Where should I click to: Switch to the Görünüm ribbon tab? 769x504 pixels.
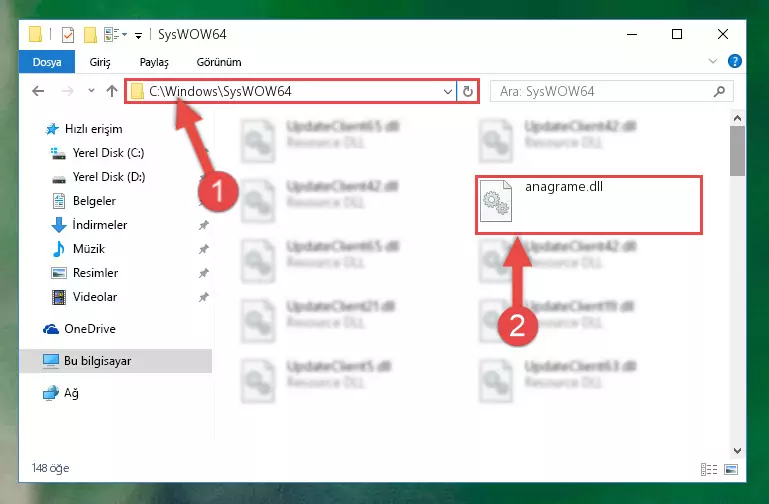tap(219, 62)
